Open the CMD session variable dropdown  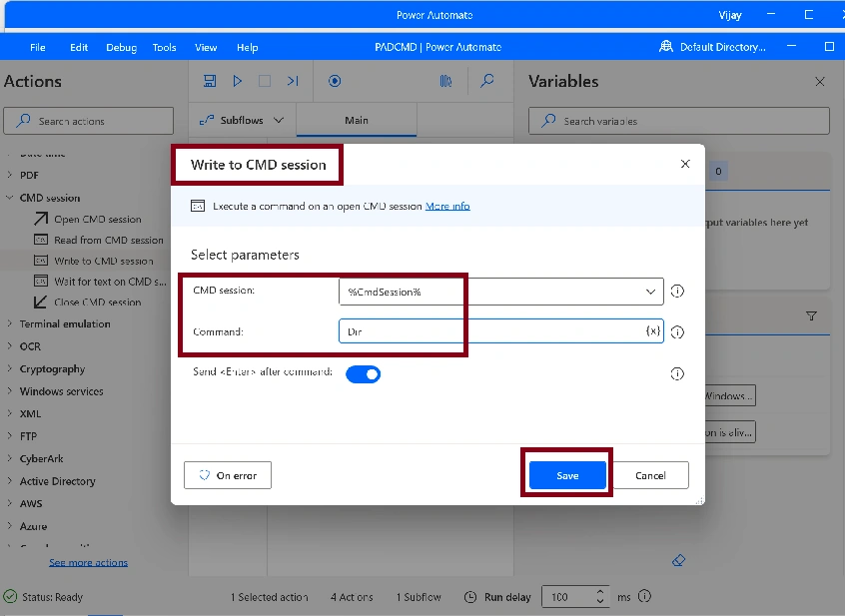(650, 292)
